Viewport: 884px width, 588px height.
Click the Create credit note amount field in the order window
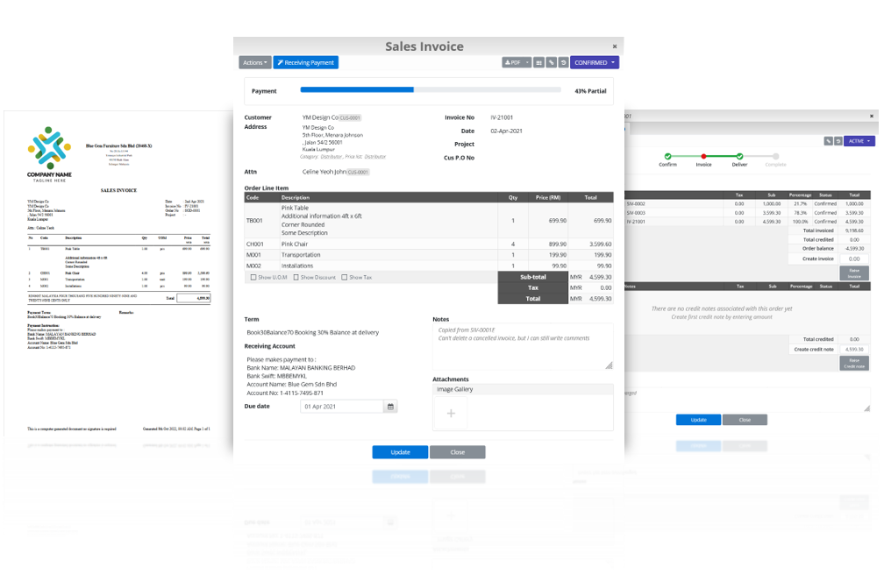[x=855, y=349]
